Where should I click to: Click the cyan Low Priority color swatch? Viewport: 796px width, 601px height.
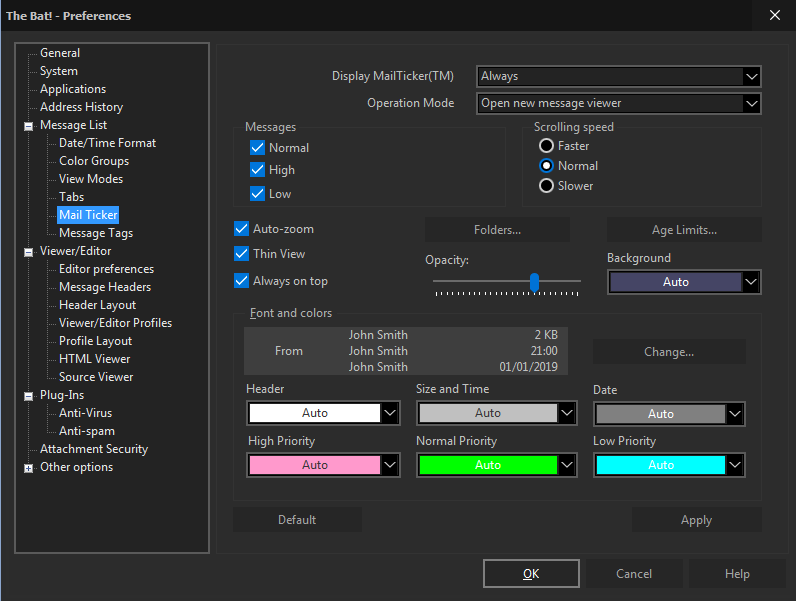660,464
